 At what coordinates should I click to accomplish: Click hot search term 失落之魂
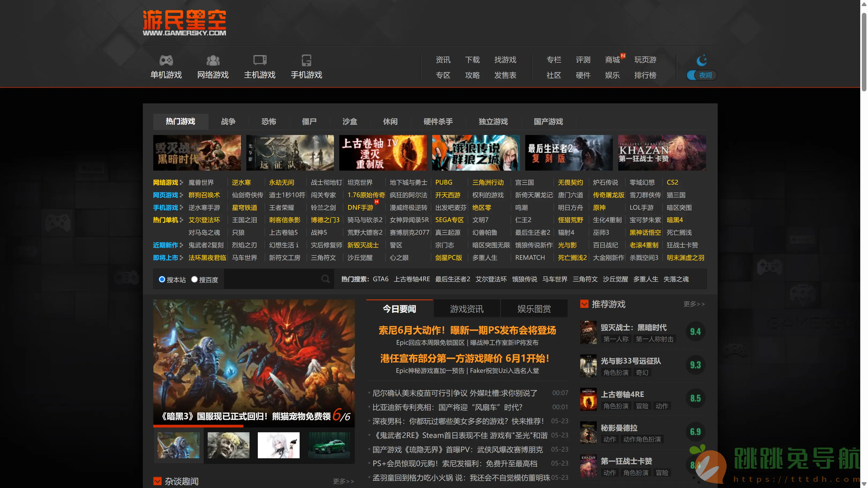pyautogui.click(x=676, y=279)
